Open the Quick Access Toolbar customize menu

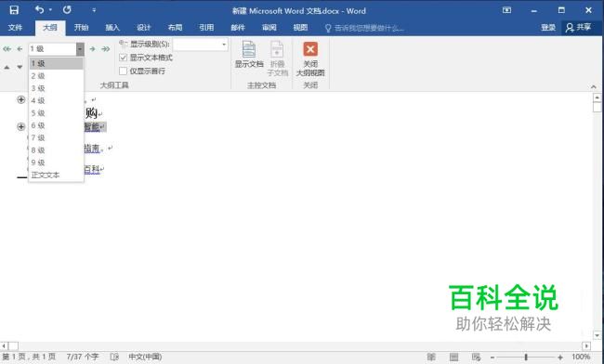tap(94, 10)
